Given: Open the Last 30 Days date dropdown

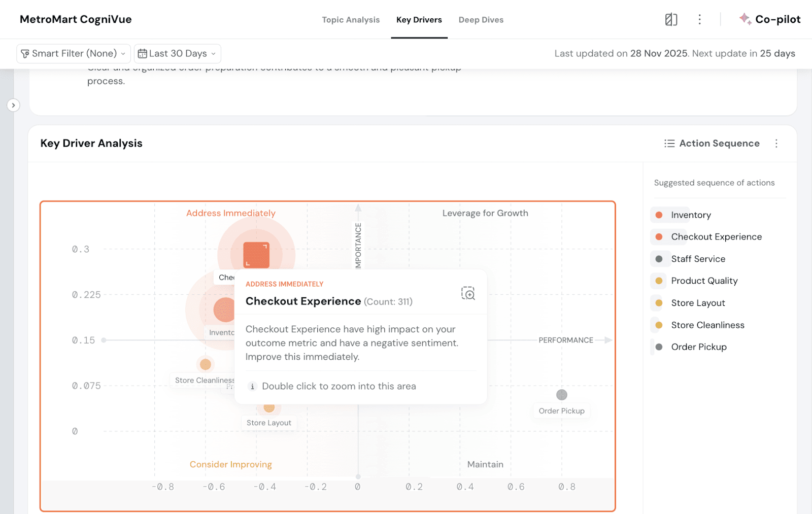Looking at the screenshot, I should click(x=177, y=54).
